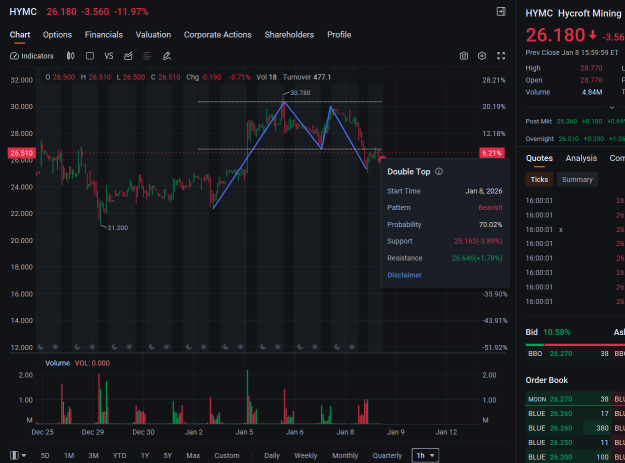The image size is (625, 463).
Task: Switch to the Analysis tab
Action: tap(581, 158)
